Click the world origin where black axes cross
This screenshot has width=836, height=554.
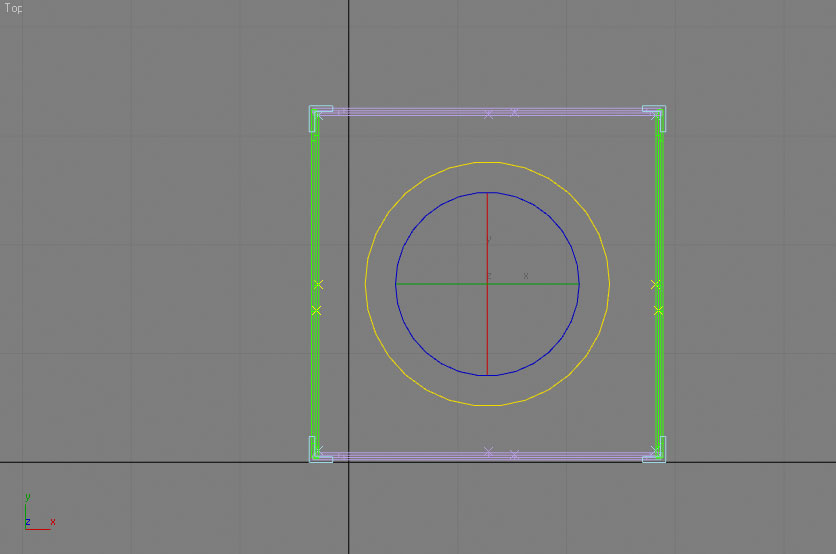[x=348, y=462]
